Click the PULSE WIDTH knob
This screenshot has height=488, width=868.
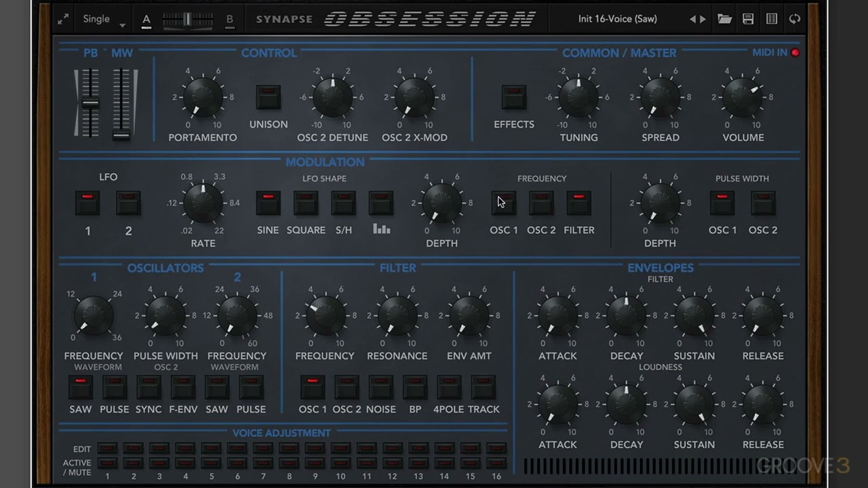click(x=165, y=315)
